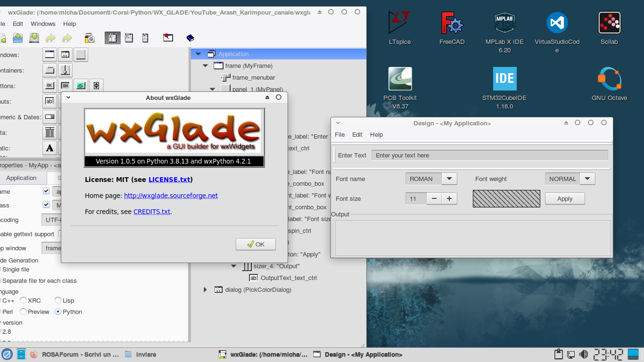Click the Open file toolbar icon in wxGlade

click(x=17, y=38)
